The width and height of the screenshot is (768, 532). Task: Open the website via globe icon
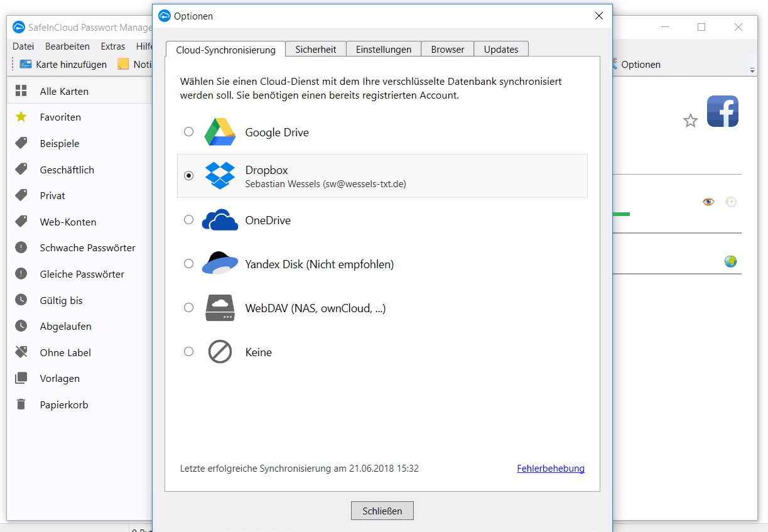click(730, 261)
